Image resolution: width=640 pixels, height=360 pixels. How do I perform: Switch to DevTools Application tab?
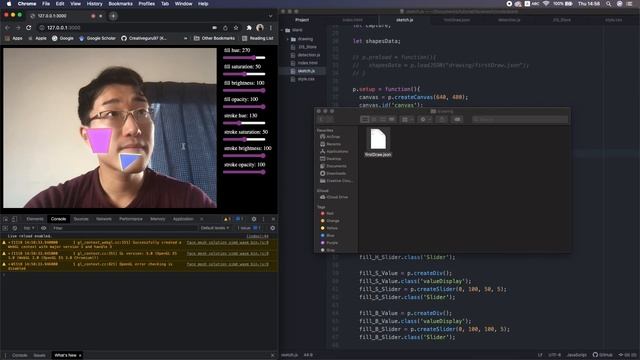[183, 219]
